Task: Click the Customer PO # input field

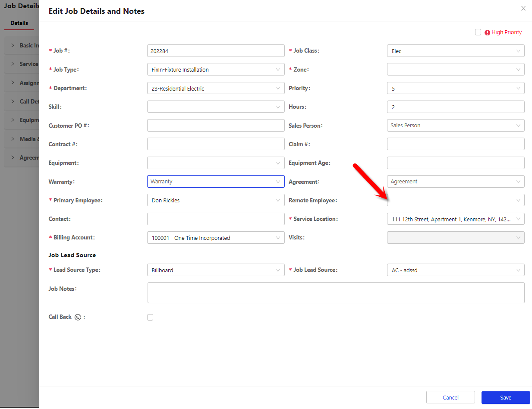Action: click(215, 126)
